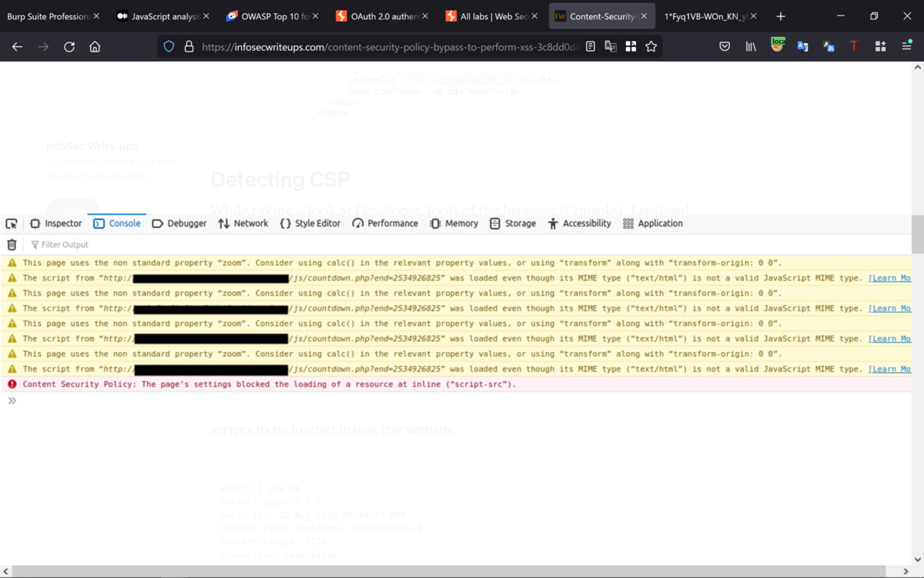This screenshot has height=578, width=924.
Task: Close the OAuth 2.0 authentication tab
Action: pos(426,16)
